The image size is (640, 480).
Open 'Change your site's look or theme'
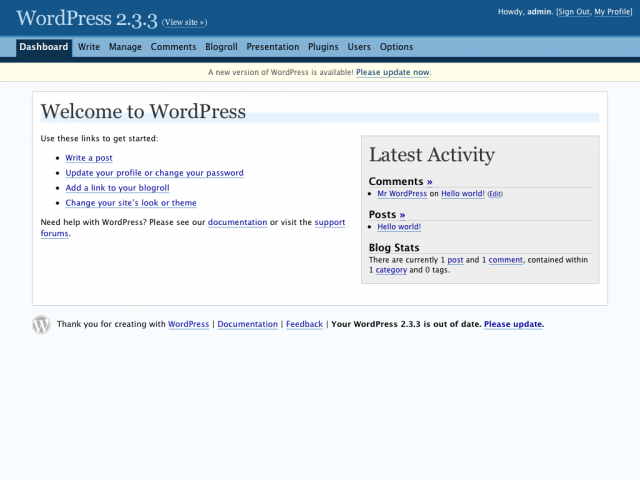[131, 203]
